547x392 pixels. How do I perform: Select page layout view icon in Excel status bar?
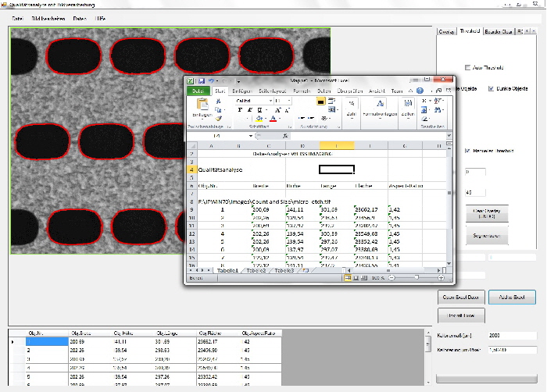tap(356, 278)
